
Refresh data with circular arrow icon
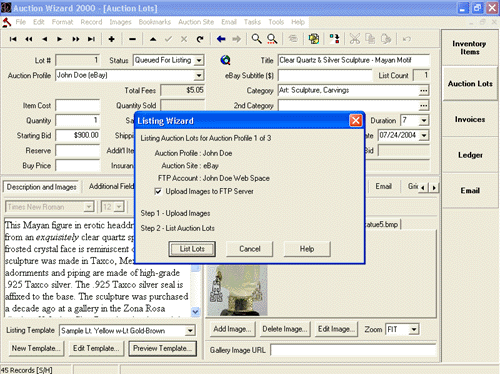(x=200, y=39)
